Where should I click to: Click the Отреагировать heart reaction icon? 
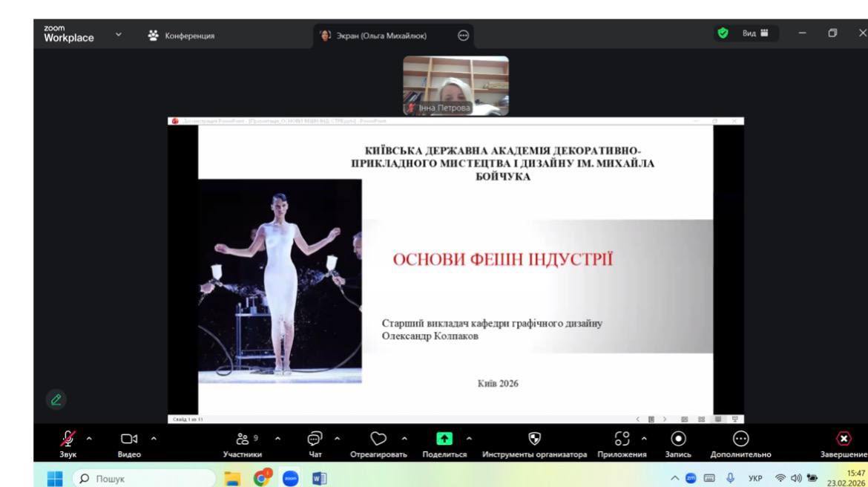pyautogui.click(x=378, y=439)
